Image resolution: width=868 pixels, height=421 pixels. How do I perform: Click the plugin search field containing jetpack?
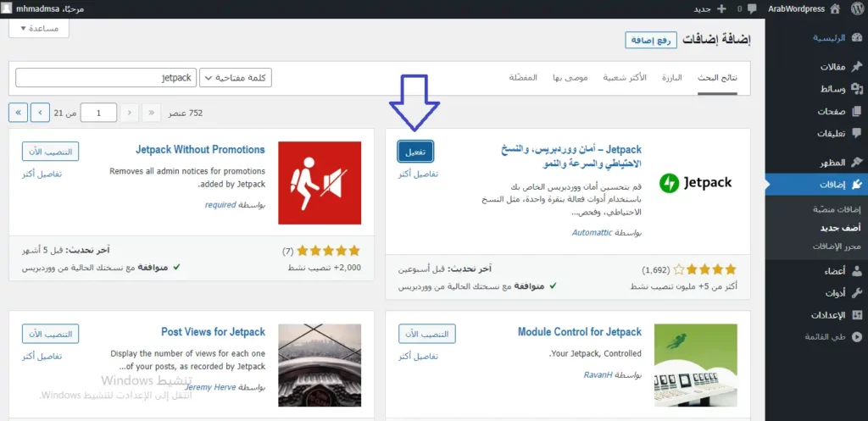[105, 78]
